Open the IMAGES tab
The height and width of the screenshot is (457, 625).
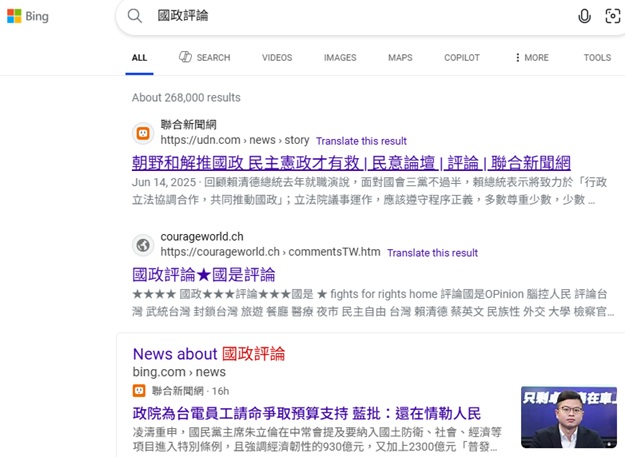(340, 58)
